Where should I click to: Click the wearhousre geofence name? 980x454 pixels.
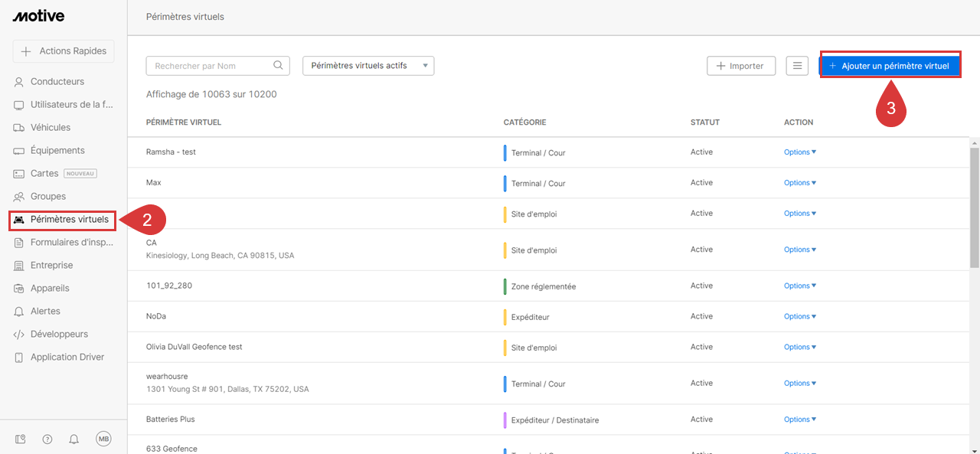coord(167,377)
